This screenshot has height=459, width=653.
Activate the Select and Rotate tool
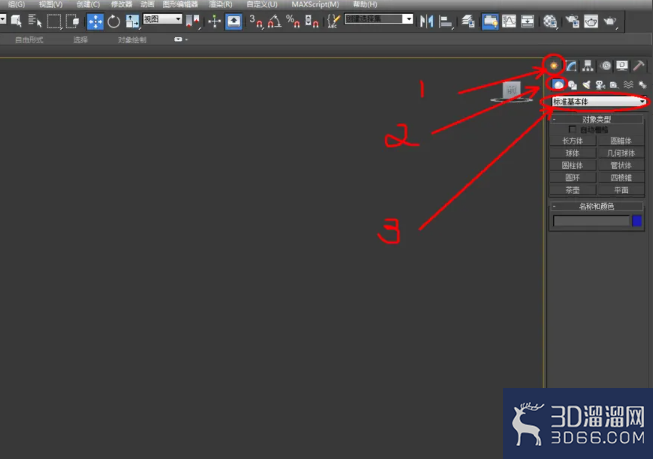114,21
